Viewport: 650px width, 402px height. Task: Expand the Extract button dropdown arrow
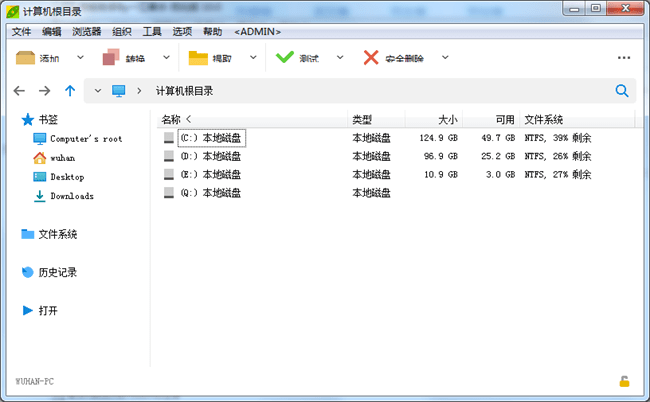point(253,58)
